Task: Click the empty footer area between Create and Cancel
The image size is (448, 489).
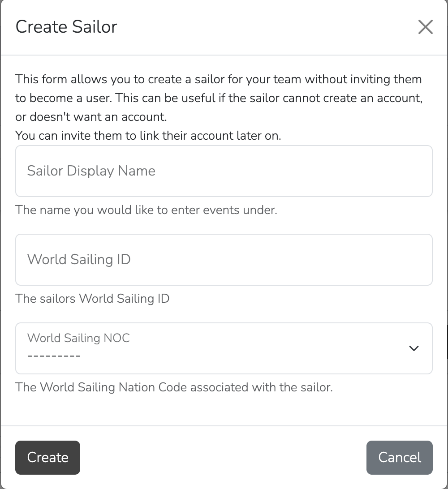Action: coord(224,457)
